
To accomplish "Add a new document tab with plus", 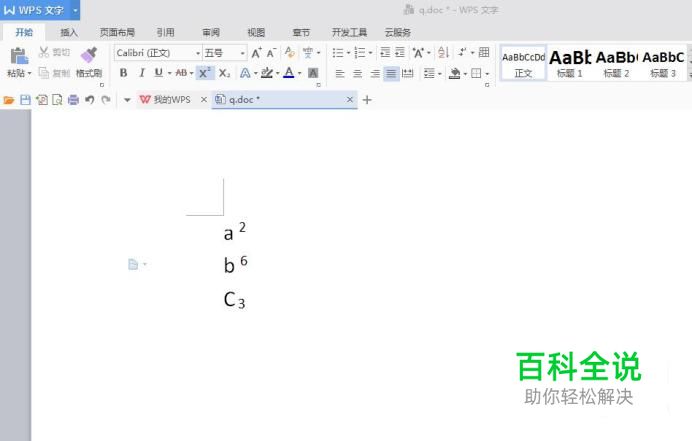I will coord(367,100).
